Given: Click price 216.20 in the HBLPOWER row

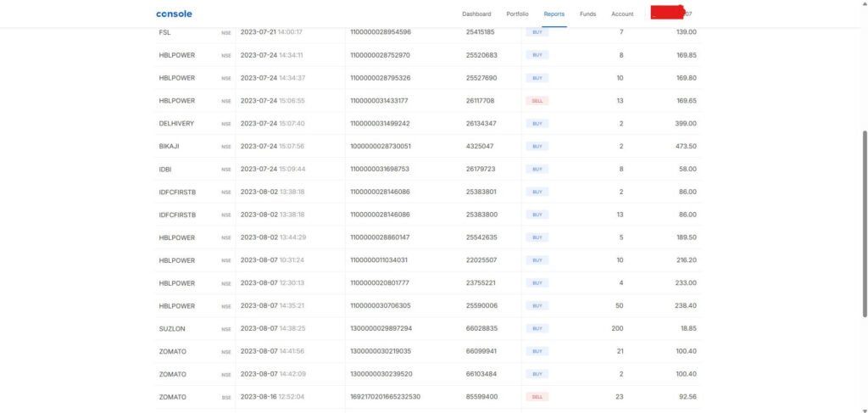Looking at the screenshot, I should [687, 260].
